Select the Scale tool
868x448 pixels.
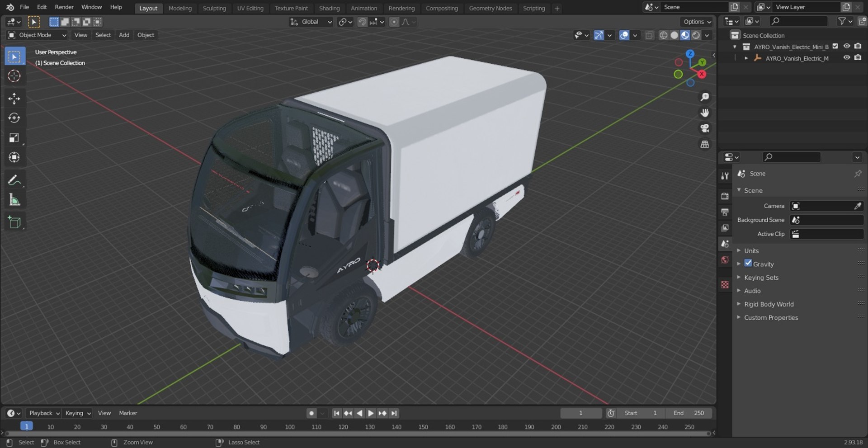(14, 138)
